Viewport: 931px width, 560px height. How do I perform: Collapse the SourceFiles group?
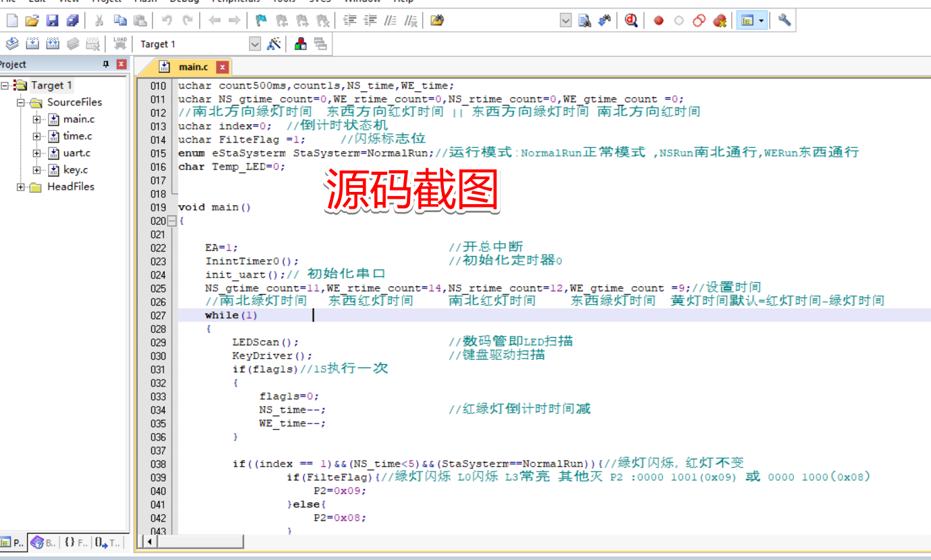tap(21, 103)
